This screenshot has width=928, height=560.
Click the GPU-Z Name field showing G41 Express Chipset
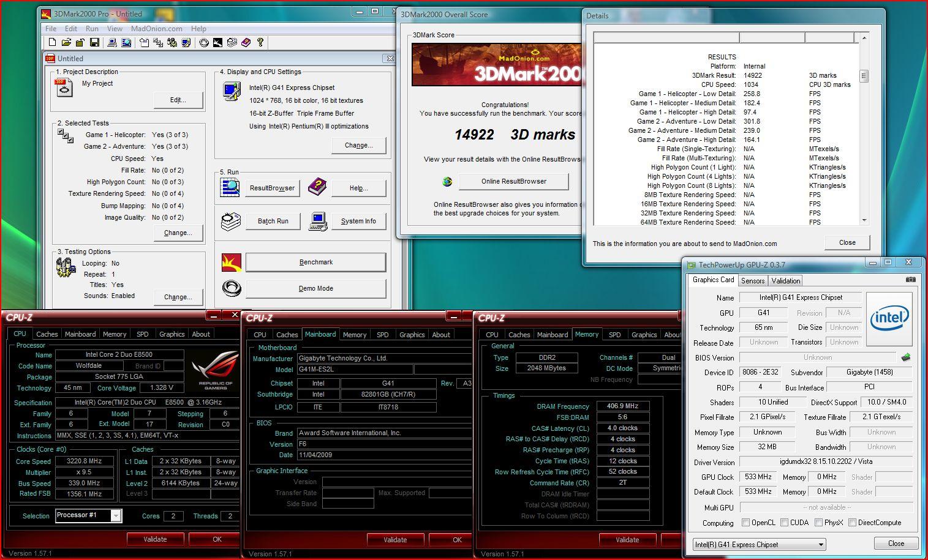click(801, 297)
